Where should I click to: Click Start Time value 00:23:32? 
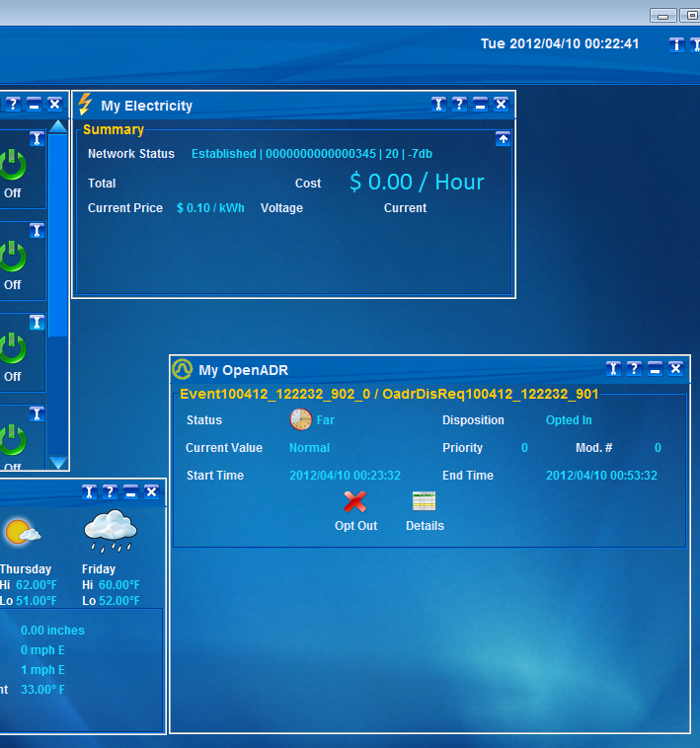point(345,476)
